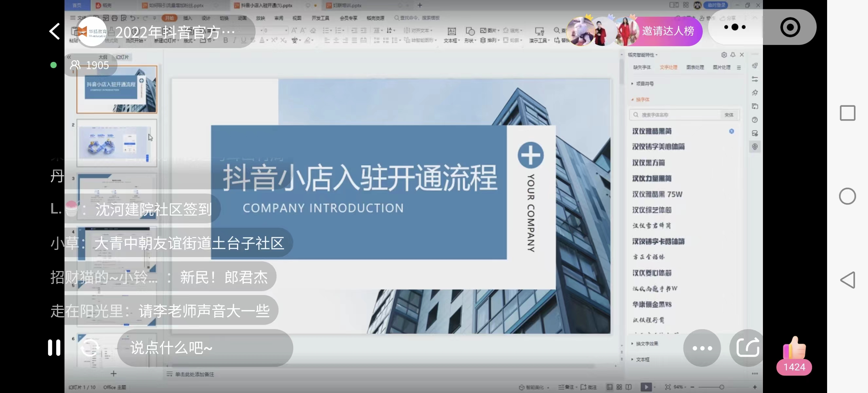Choose font 华康俪金黑W8

(652, 304)
